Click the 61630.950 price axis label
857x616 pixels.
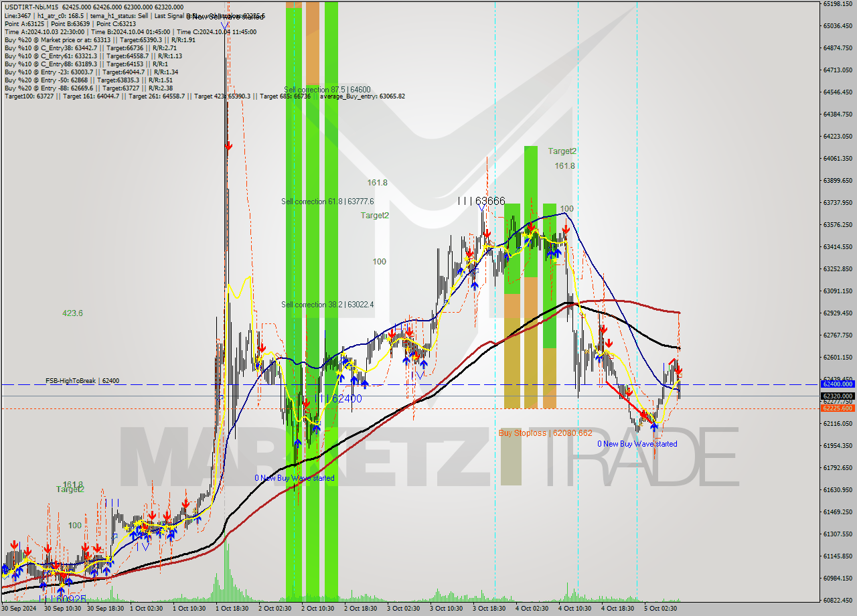(838, 490)
